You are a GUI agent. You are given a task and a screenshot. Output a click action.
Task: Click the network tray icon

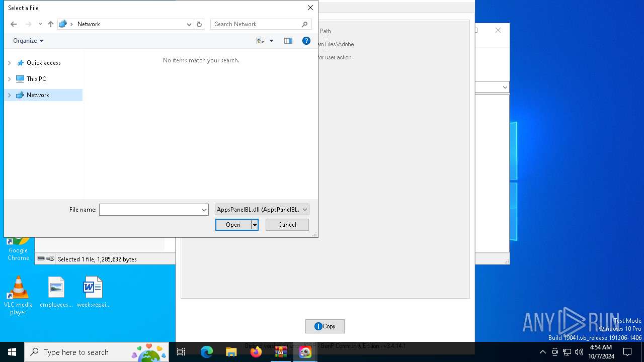coord(567,352)
